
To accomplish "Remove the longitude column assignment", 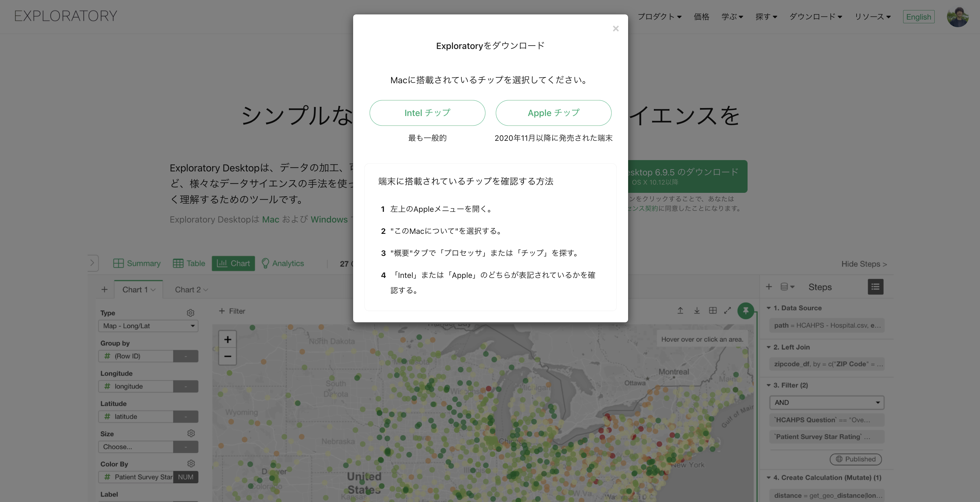I will point(186,386).
